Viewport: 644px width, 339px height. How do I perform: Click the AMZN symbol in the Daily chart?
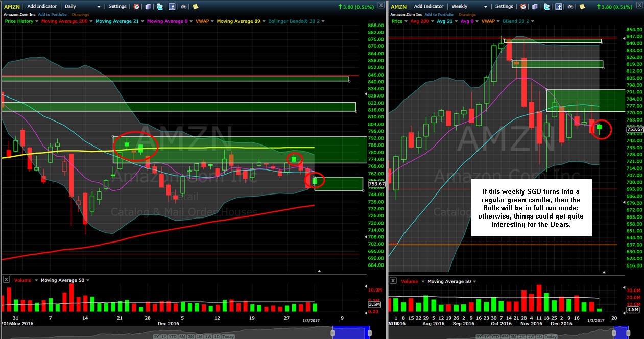[x=12, y=7]
